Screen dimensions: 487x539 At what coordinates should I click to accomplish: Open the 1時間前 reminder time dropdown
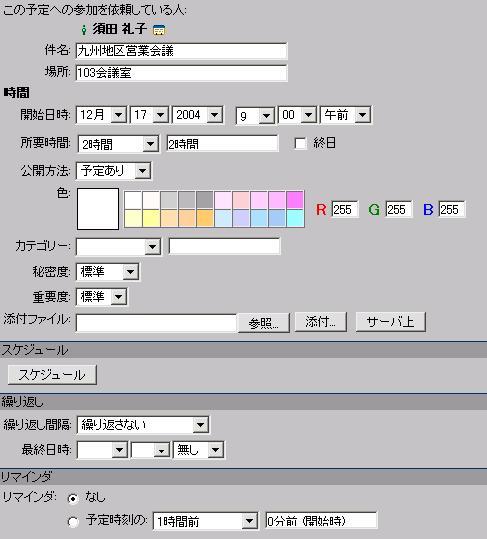pos(206,521)
